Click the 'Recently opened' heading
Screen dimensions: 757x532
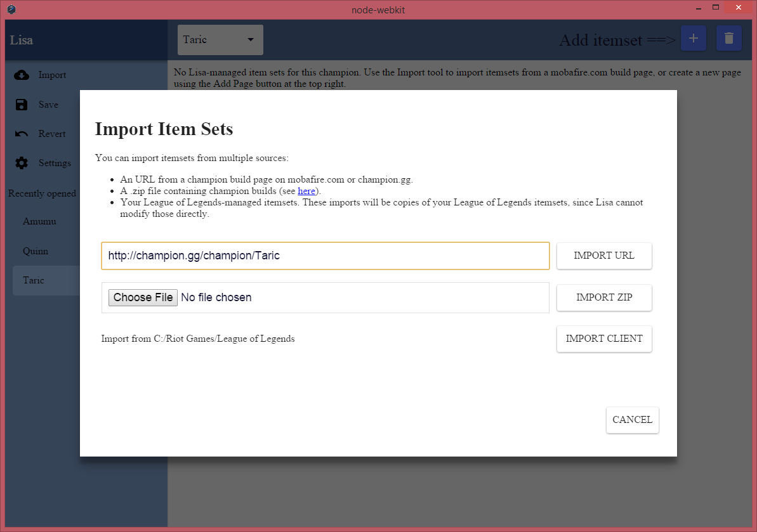[42, 193]
